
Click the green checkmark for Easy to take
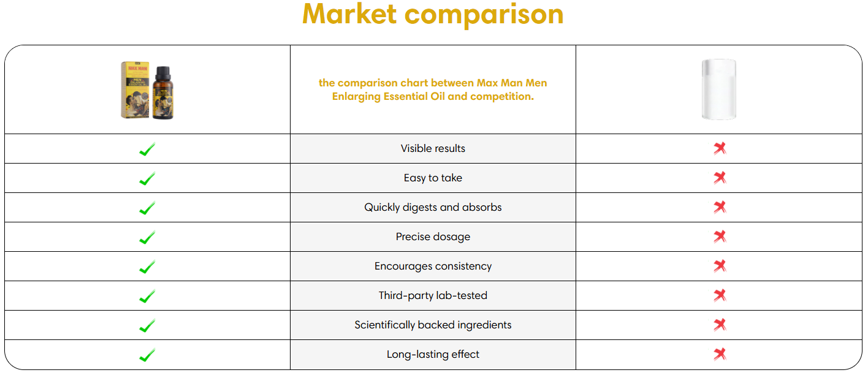[x=147, y=178]
